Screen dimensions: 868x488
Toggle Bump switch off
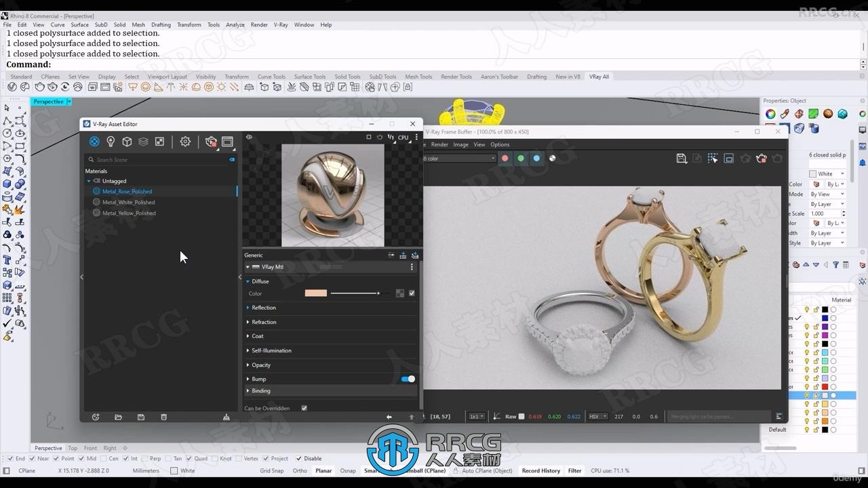[408, 379]
